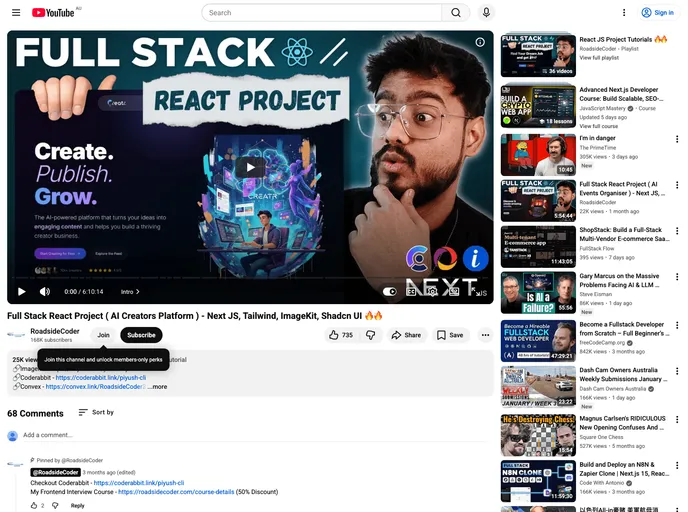
Task: Open the hamburger guide menu
Action: tap(16, 13)
